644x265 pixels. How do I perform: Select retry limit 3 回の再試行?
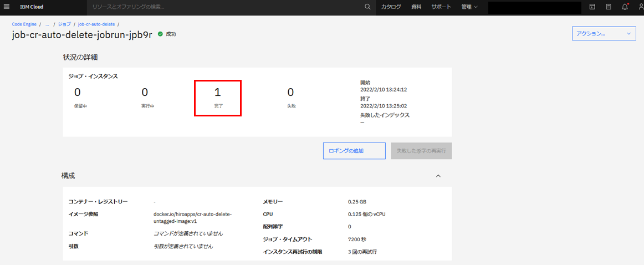[362, 252]
